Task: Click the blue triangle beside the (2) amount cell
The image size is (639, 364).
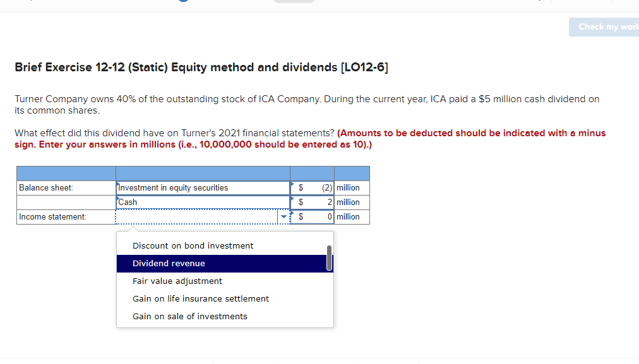Action: (x=291, y=184)
